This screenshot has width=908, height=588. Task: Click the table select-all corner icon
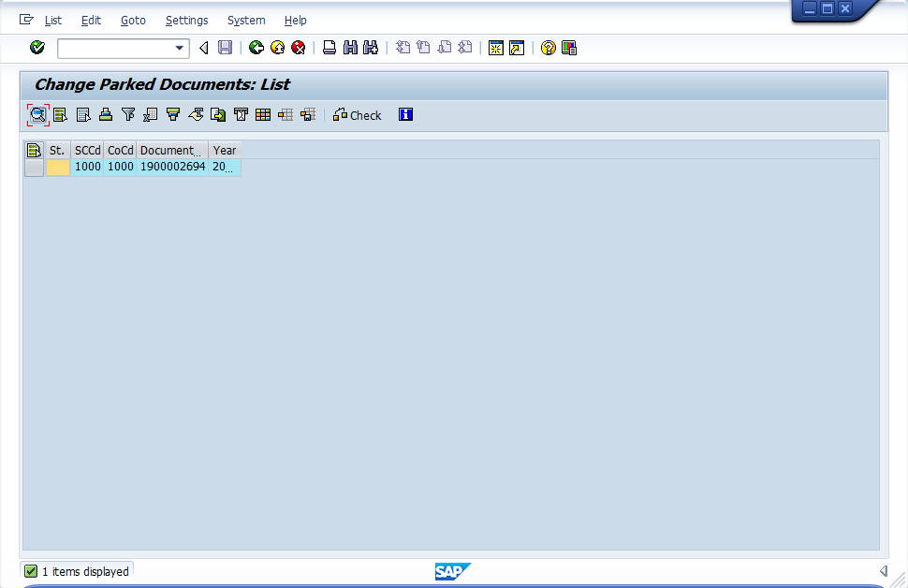(x=34, y=151)
